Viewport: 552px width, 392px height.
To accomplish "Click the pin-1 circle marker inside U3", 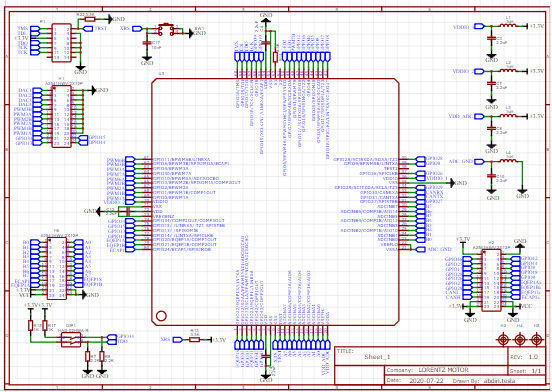I will coord(161,316).
